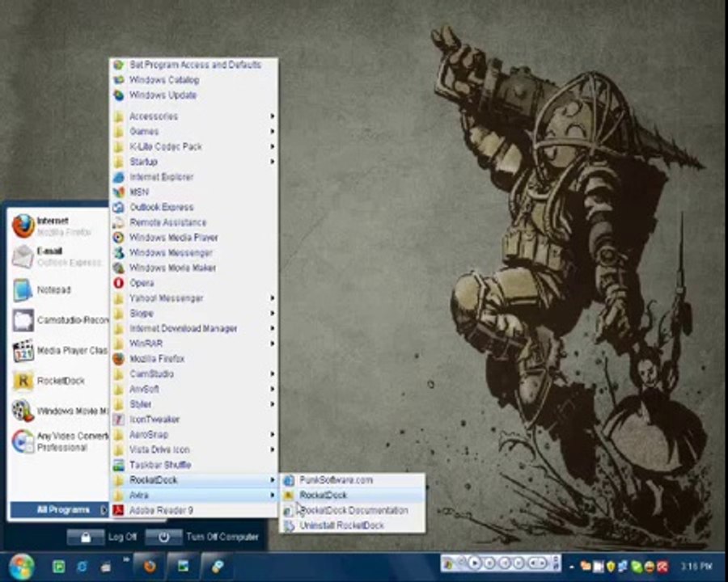Click the show desktop quick launch icon
The image size is (728, 582).
pos(106,567)
